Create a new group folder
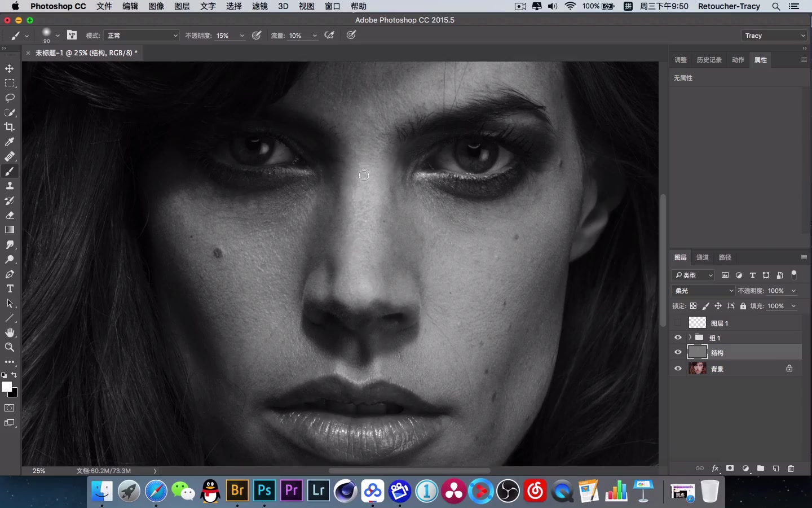This screenshot has width=812, height=508. (x=761, y=468)
